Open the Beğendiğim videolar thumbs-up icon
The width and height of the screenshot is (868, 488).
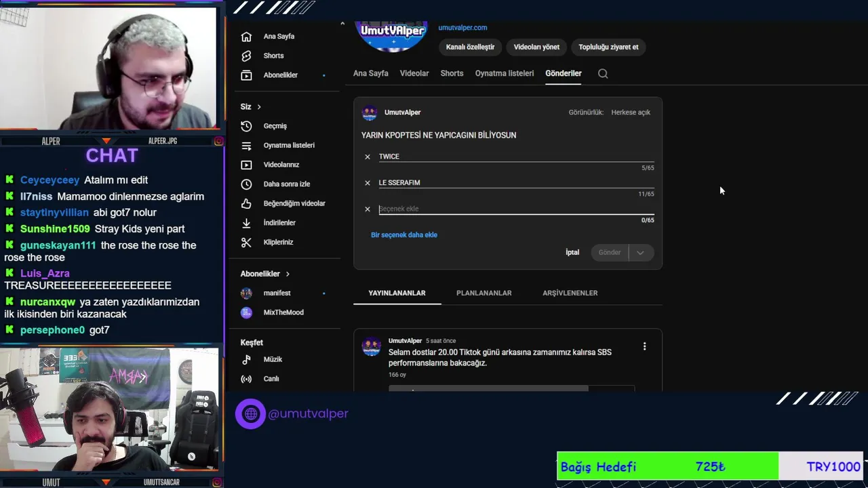point(246,203)
